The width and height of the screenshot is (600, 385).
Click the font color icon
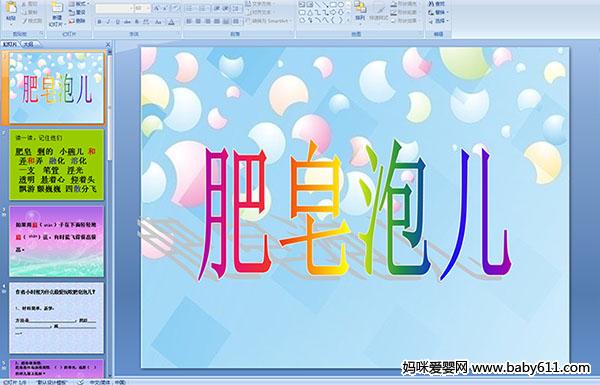171,22
